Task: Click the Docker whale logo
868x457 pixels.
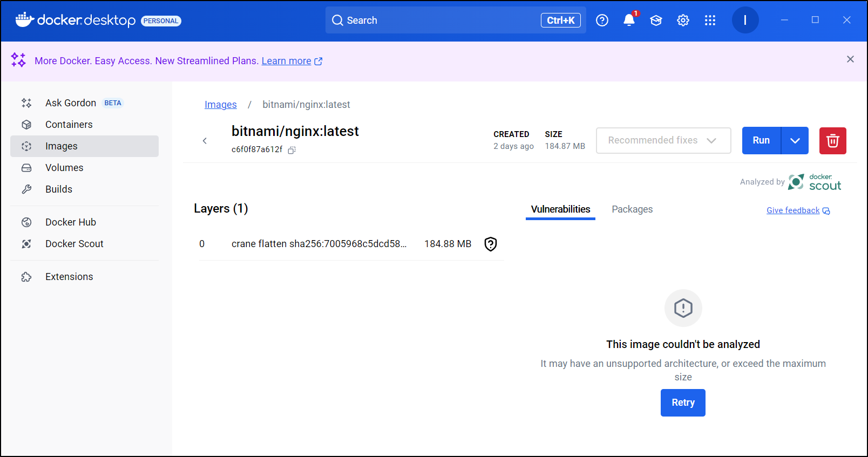Action: click(24, 20)
